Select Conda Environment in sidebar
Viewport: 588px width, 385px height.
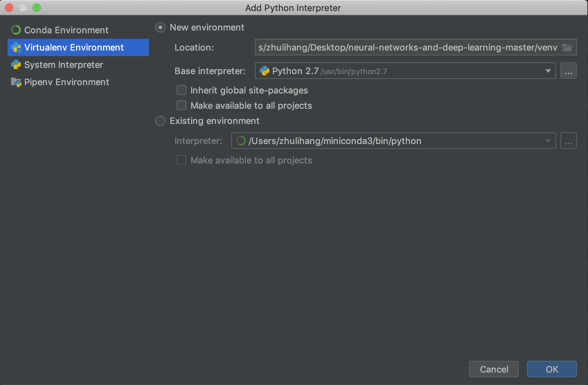pyautogui.click(x=78, y=30)
